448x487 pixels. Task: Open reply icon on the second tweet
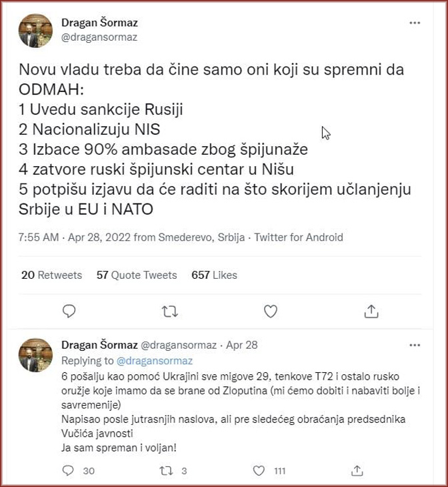pyautogui.click(x=67, y=470)
